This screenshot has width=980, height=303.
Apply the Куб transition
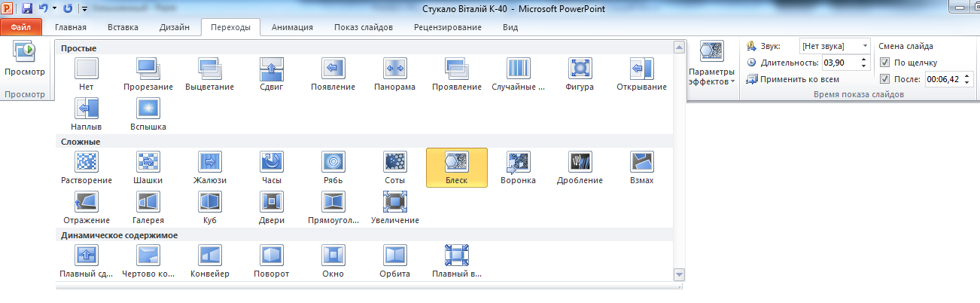pos(210,207)
